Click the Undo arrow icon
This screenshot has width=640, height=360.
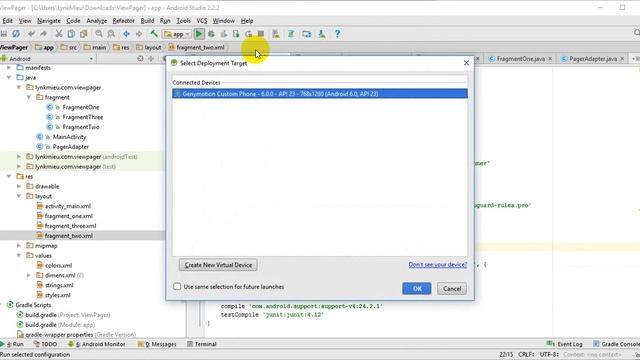pyautogui.click(x=31, y=34)
